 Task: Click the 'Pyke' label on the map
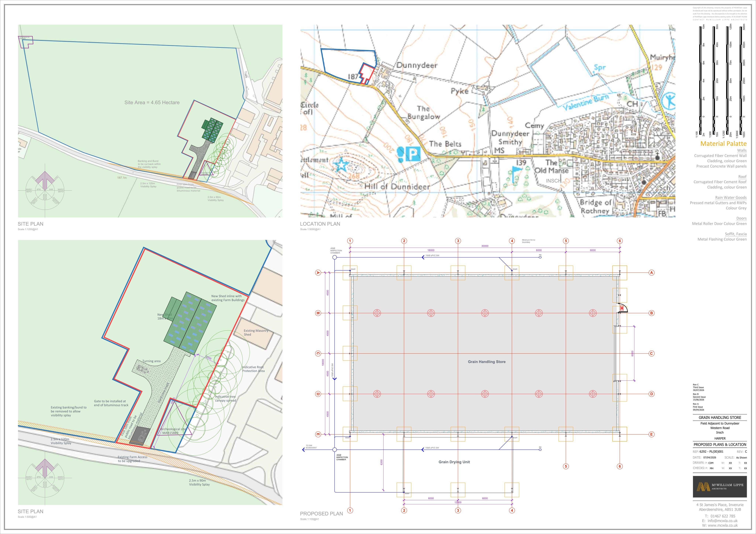pyautogui.click(x=460, y=91)
